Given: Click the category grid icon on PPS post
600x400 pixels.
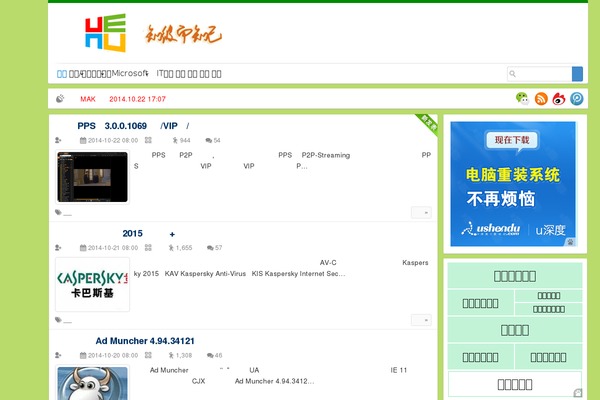Looking at the screenshot, I should tap(148, 140).
